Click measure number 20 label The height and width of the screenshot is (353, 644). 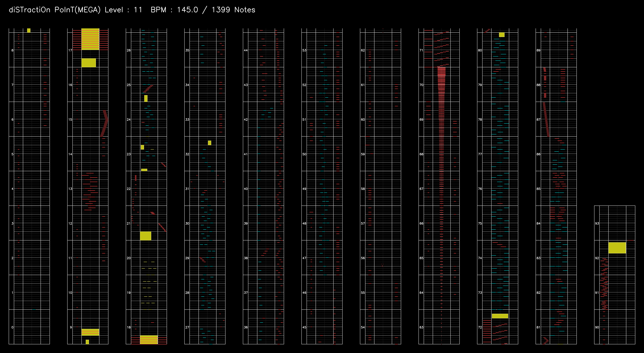click(129, 258)
